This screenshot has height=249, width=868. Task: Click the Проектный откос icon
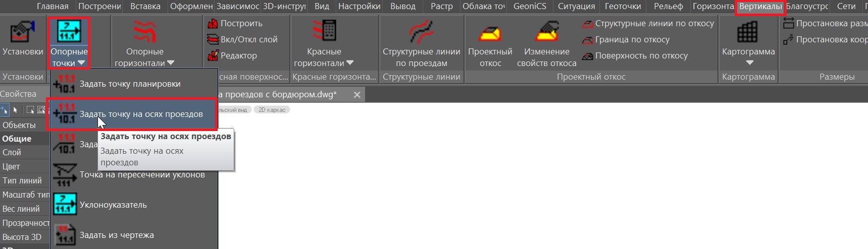click(490, 33)
